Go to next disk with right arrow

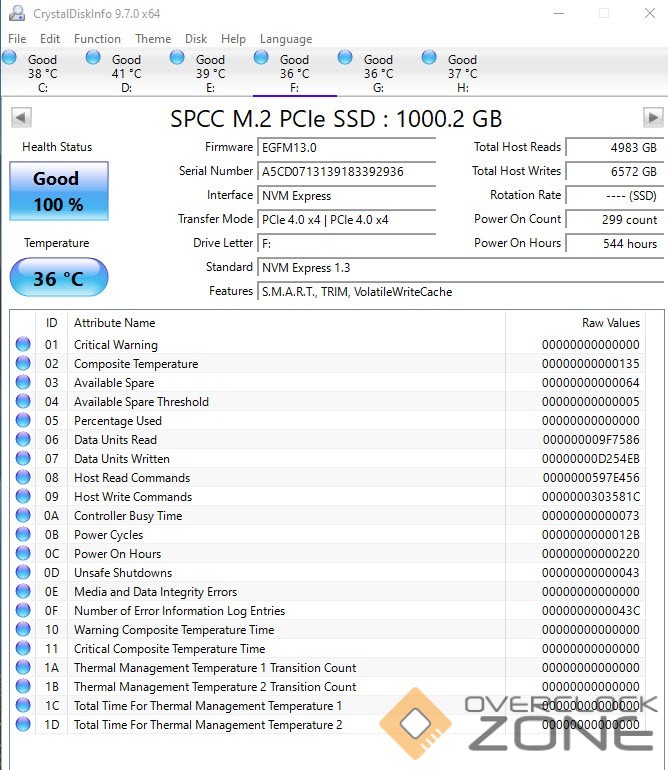pos(653,117)
